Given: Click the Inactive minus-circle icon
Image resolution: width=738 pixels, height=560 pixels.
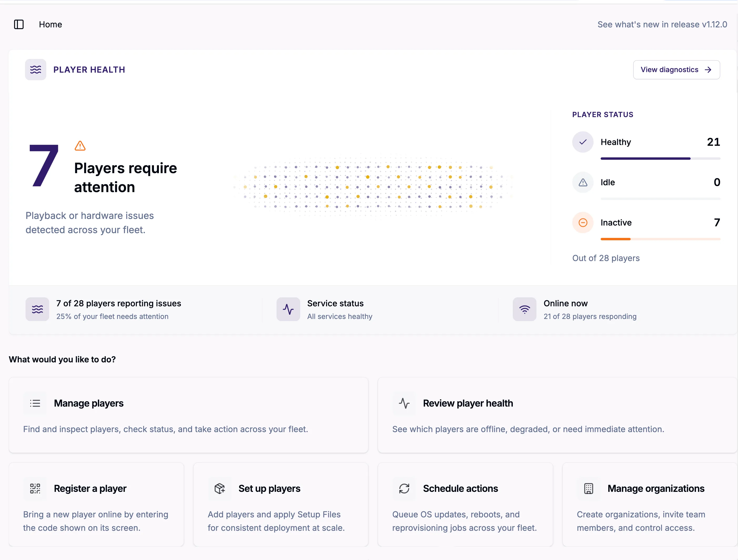Looking at the screenshot, I should pyautogui.click(x=583, y=223).
